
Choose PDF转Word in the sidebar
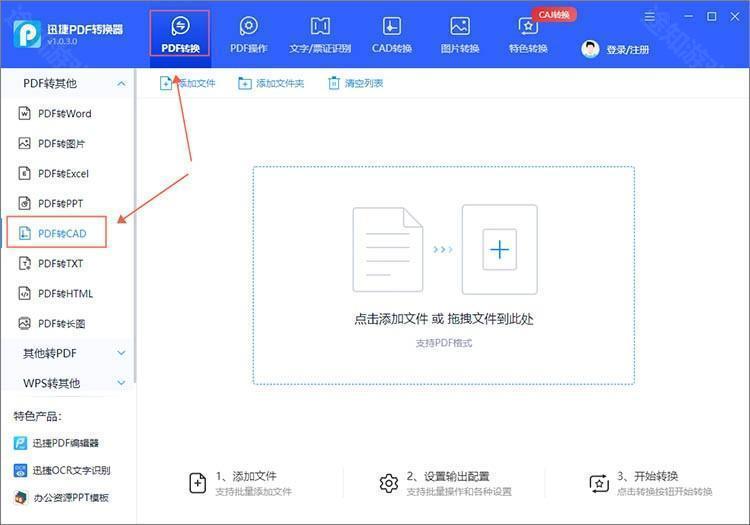(64, 114)
